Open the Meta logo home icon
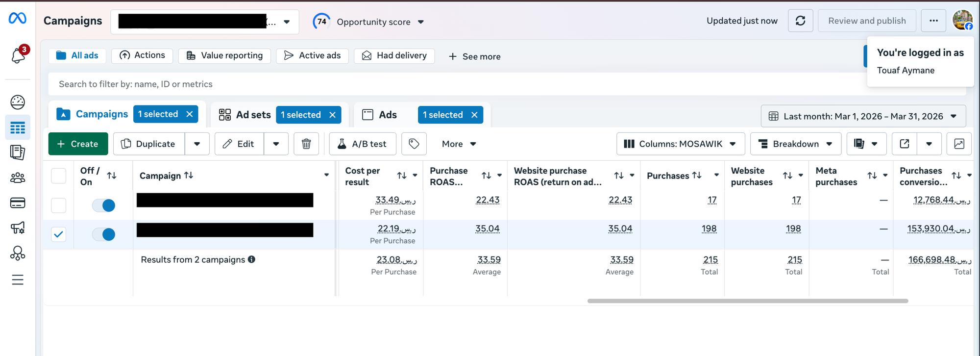The height and width of the screenshot is (356, 980). pos(18,19)
